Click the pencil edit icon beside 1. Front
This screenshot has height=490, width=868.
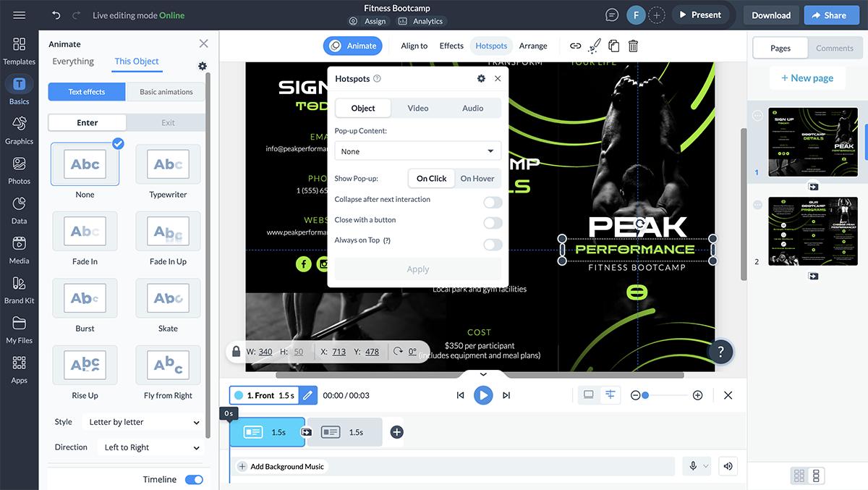pos(307,395)
